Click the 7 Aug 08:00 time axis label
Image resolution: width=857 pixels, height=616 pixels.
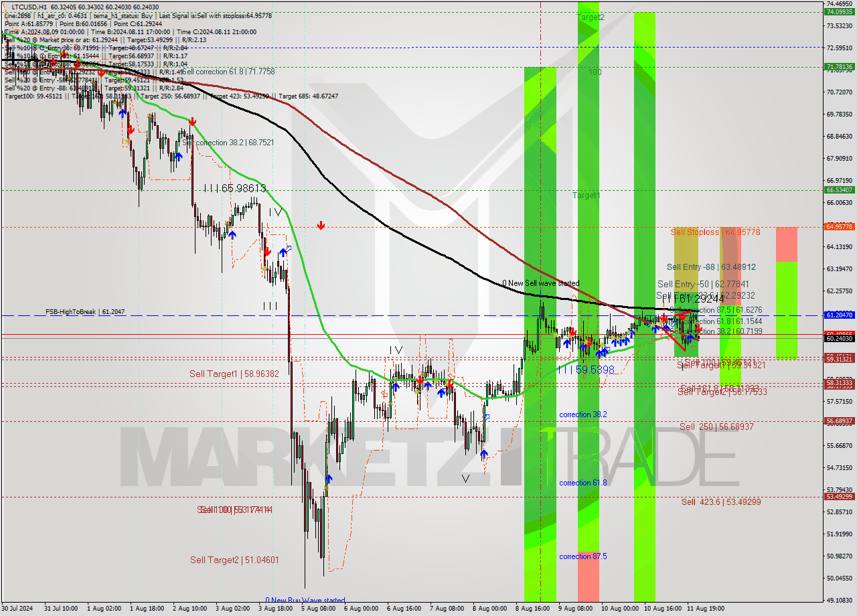pyautogui.click(x=447, y=609)
